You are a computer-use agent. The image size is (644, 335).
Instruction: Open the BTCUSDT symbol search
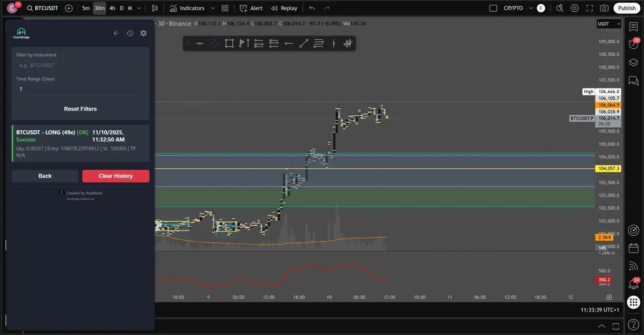tap(42, 8)
